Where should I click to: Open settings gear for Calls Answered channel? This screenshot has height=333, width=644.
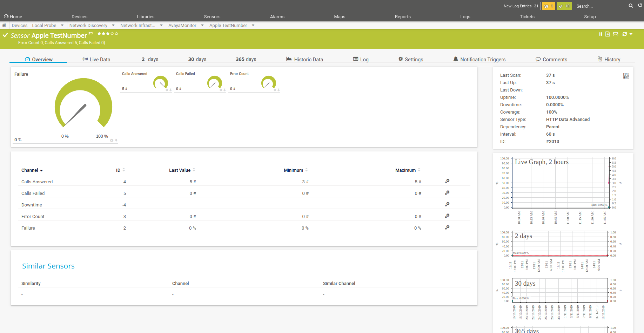point(447,181)
